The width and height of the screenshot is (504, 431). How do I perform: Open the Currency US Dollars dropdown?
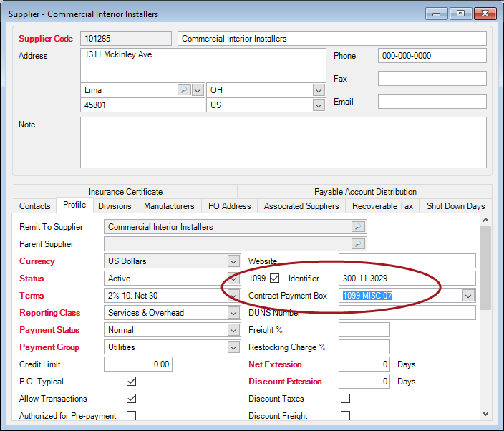[x=233, y=261]
